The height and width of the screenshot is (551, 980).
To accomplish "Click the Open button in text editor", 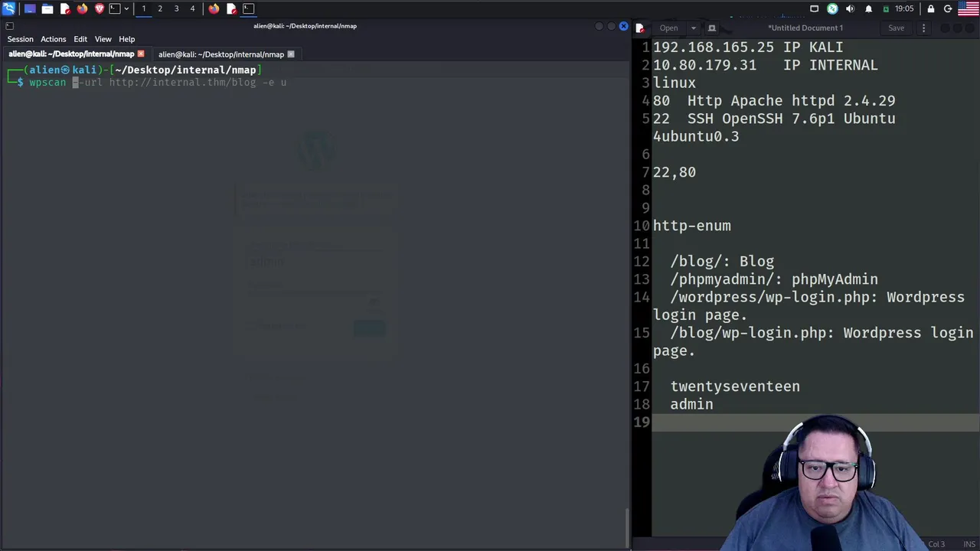I will click(x=668, y=28).
